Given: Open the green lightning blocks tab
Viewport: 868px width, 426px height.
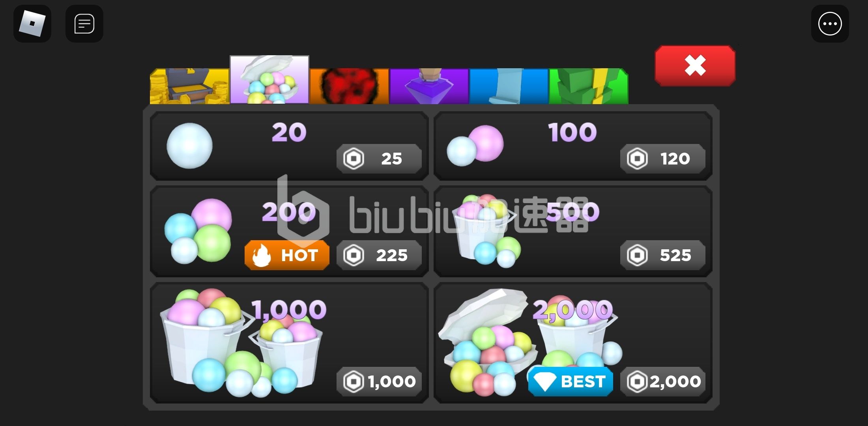Looking at the screenshot, I should click(x=588, y=86).
